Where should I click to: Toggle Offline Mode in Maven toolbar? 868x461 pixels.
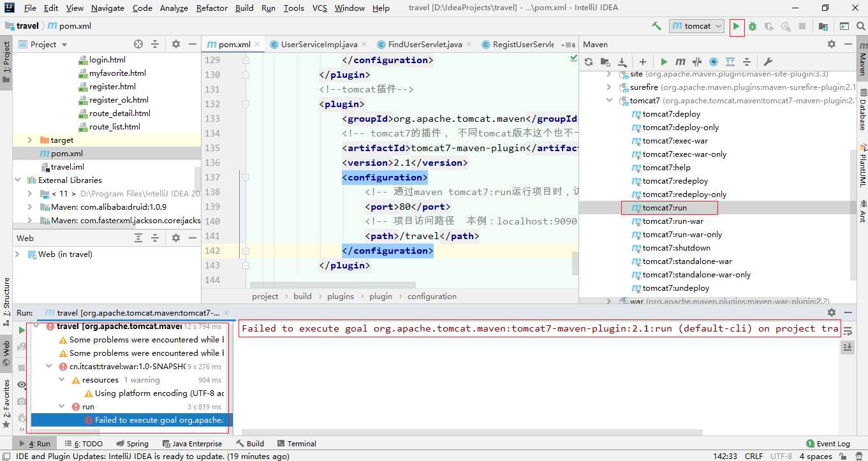pos(697,62)
